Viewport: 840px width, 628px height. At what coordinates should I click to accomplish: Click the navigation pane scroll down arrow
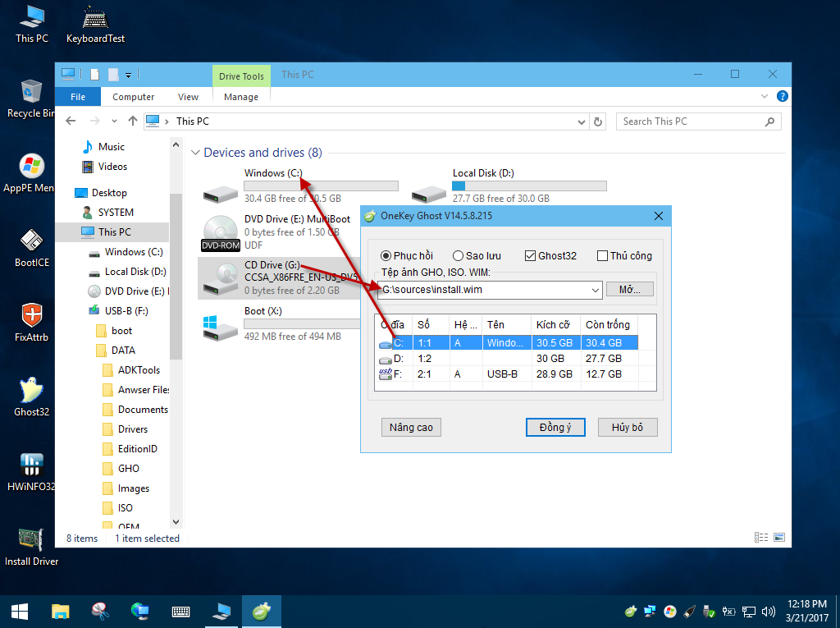point(176,522)
